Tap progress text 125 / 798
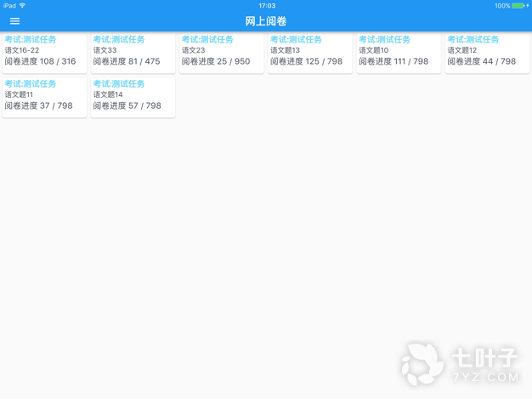This screenshot has height=399, width=532. pyautogui.click(x=306, y=61)
